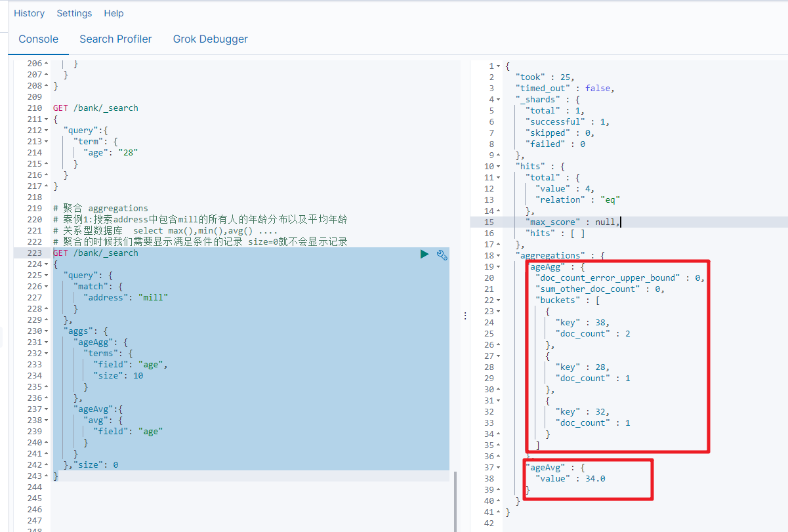Switch to the Console tab

point(38,39)
